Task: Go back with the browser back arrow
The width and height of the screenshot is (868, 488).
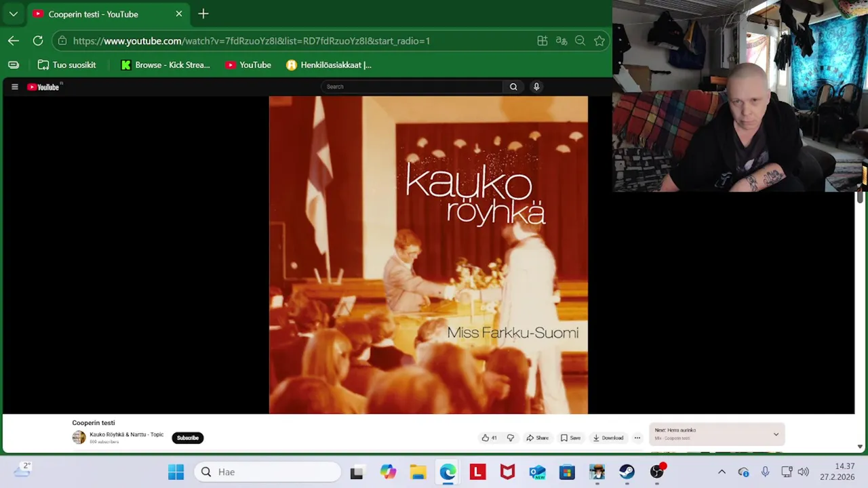Action: pos(14,41)
